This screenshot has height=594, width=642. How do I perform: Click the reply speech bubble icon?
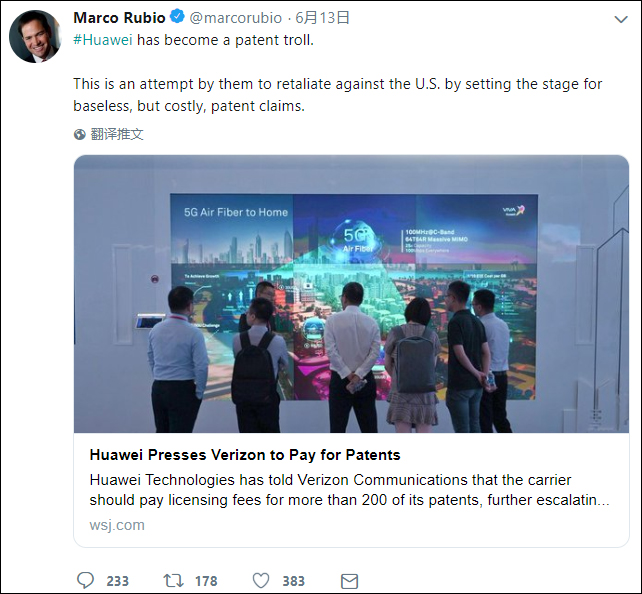click(86, 580)
